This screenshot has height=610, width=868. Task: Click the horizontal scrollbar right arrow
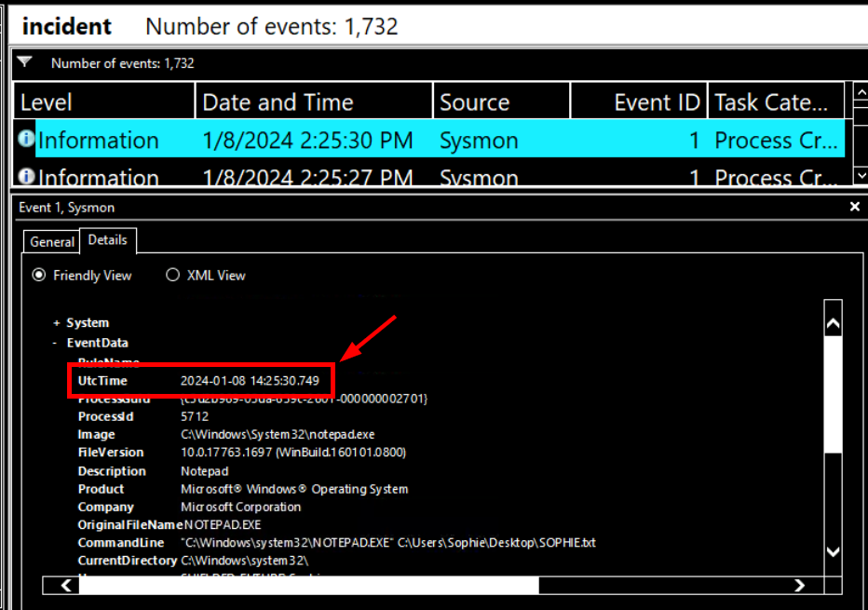click(799, 586)
